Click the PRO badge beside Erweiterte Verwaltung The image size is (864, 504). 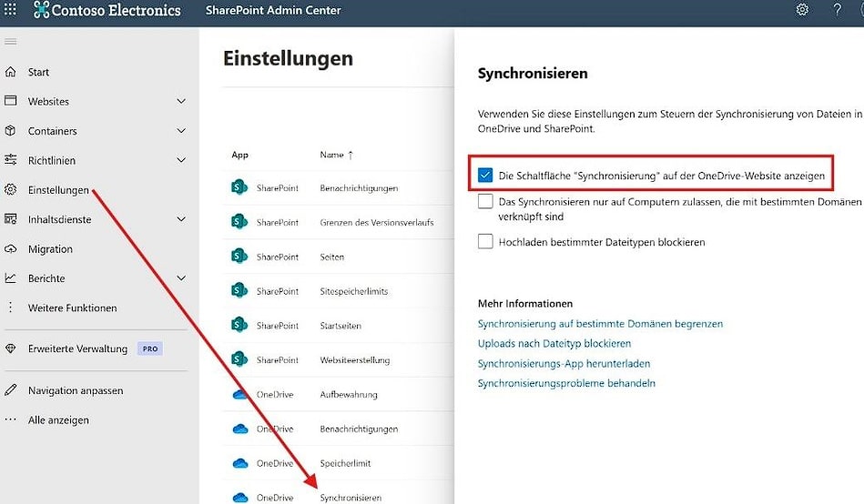(150, 348)
